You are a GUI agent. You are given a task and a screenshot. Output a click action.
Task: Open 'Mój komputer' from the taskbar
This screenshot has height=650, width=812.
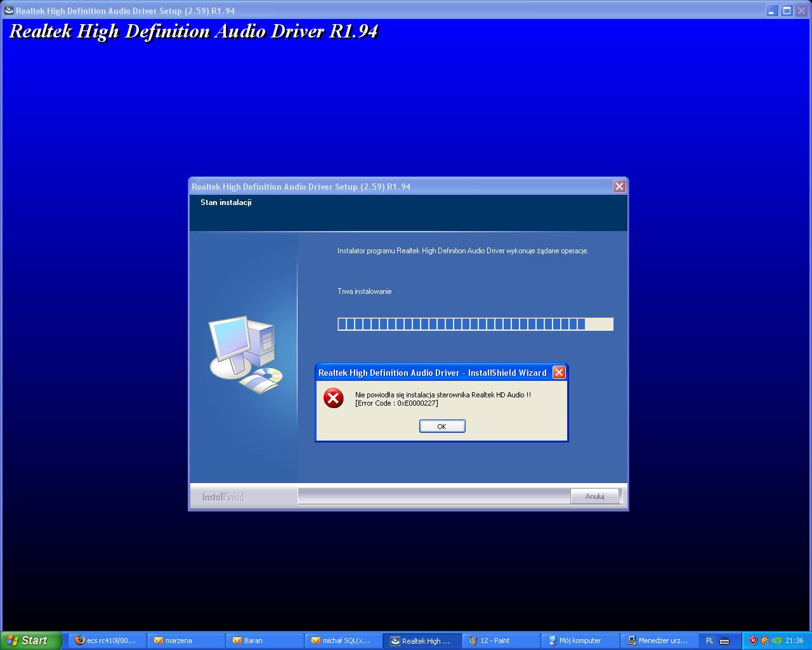(580, 640)
